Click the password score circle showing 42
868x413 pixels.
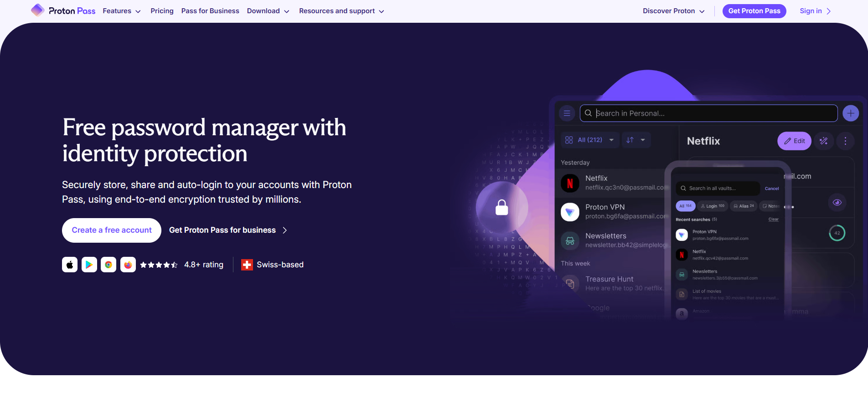(x=837, y=233)
